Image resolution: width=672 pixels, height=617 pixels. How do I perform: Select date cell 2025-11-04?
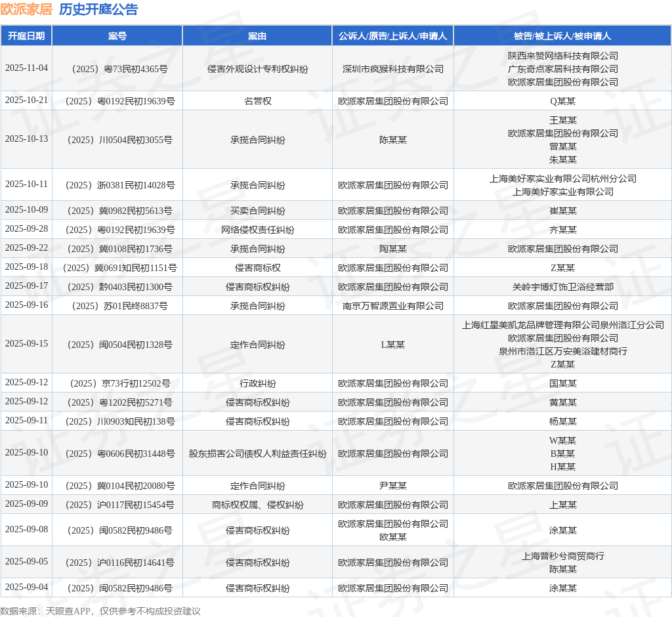(26, 68)
